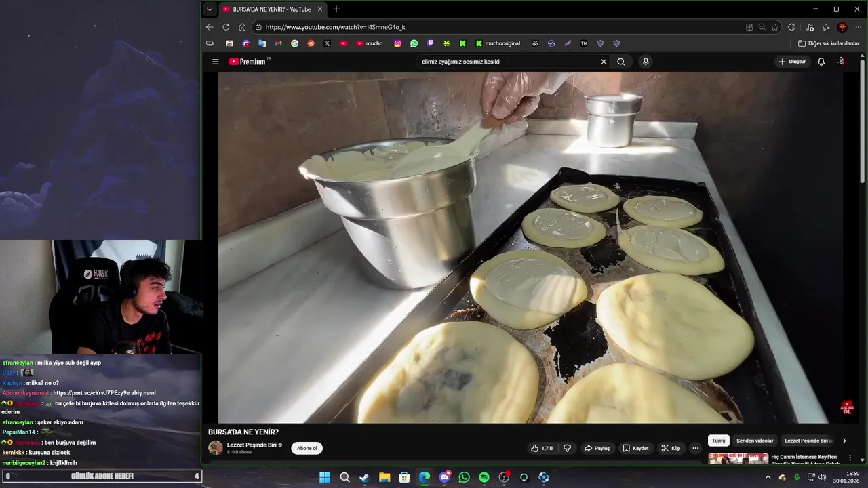Open YouTube account avatar menu
868x488 pixels.
[x=842, y=62]
